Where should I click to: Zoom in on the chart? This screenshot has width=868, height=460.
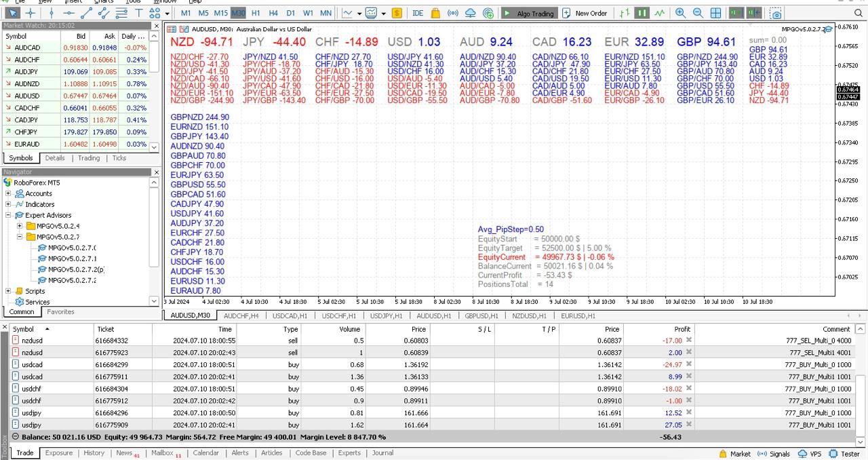coord(681,13)
